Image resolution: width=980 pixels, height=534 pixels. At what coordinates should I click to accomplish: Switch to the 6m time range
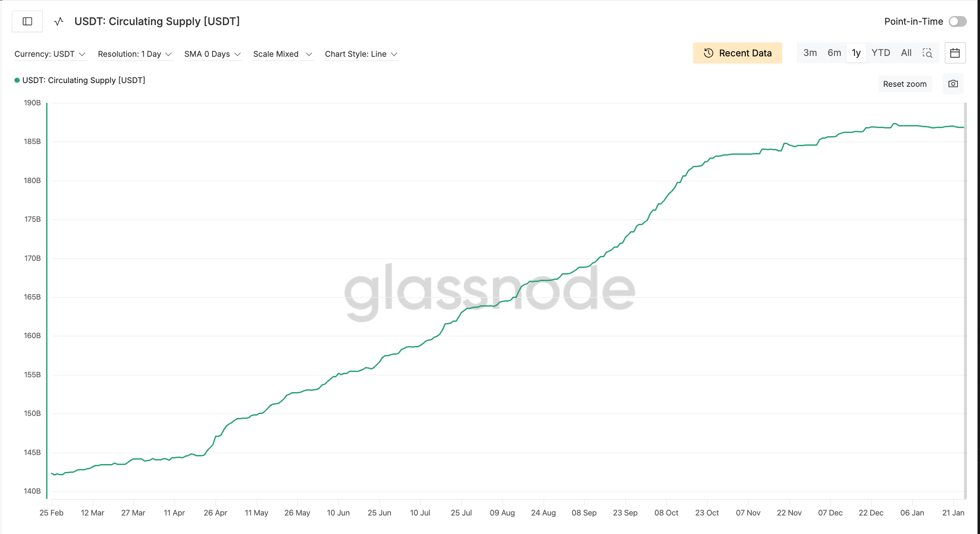pyautogui.click(x=834, y=53)
